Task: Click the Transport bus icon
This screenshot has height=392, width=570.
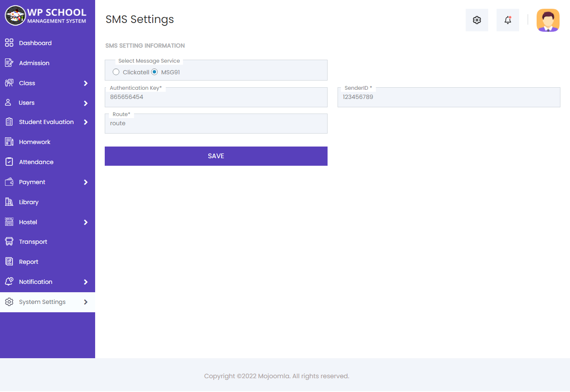Action: [x=9, y=241]
